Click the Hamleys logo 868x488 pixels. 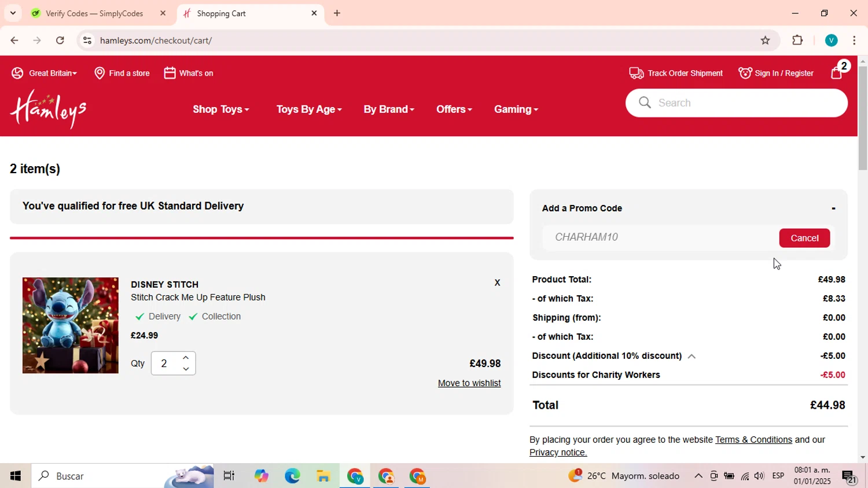coord(49,109)
